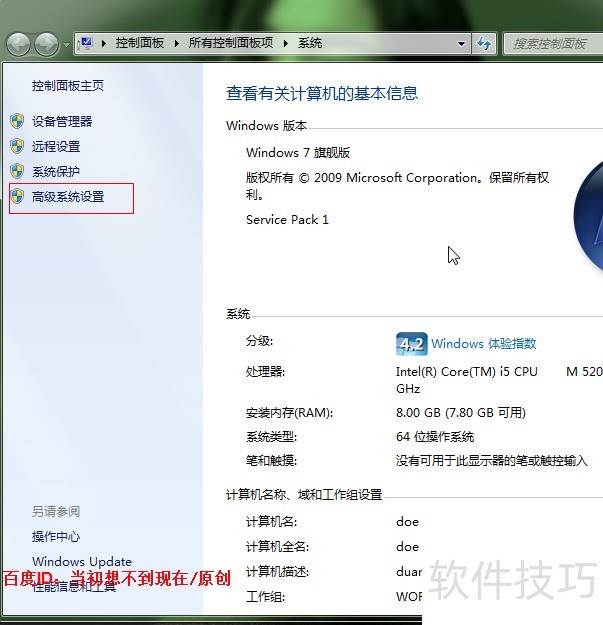
Task: Click the 64 位操作系统 value
Action: [x=435, y=437]
